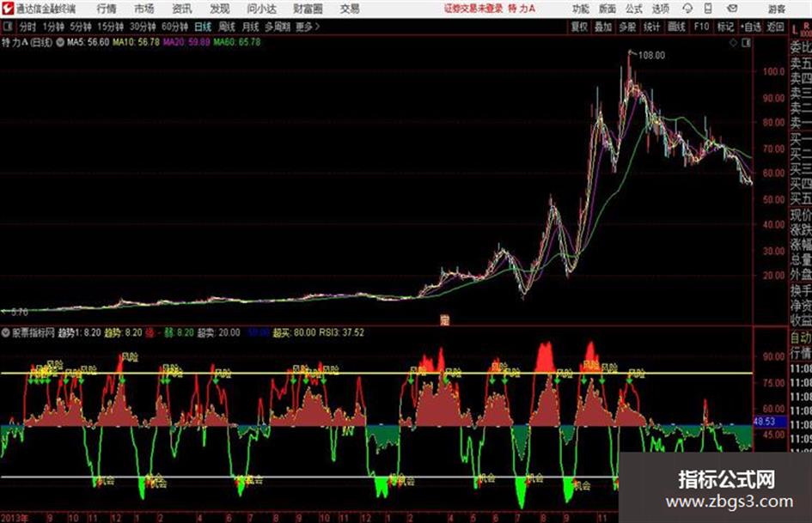
Task: Select the 日线 daily period tab
Action: 203,27
